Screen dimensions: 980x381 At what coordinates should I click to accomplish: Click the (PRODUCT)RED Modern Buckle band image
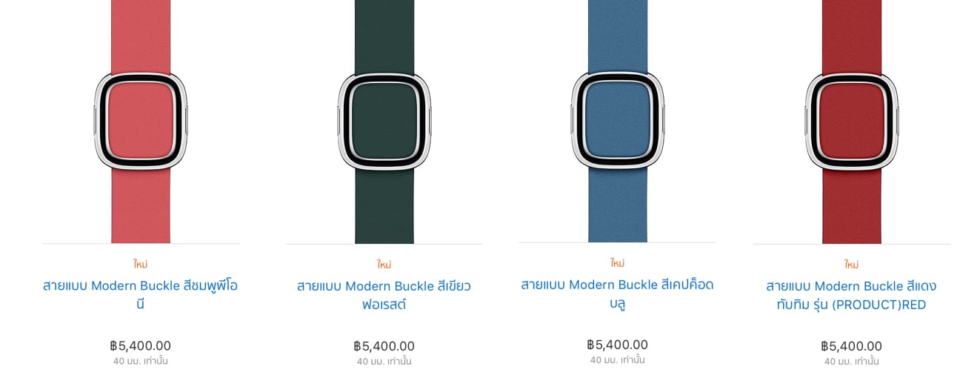(x=851, y=121)
